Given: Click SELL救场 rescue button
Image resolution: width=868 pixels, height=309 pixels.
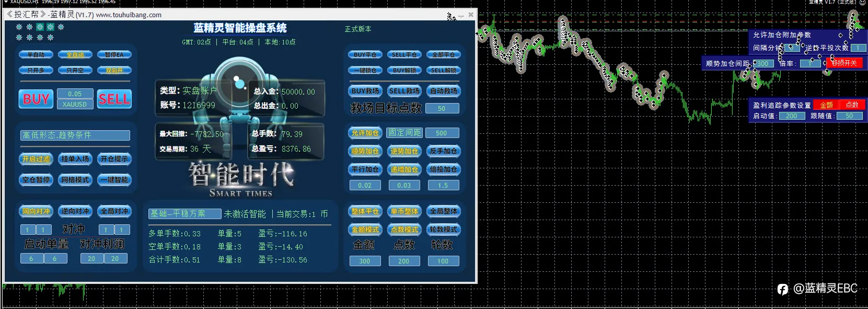Looking at the screenshot, I should click(x=404, y=91).
